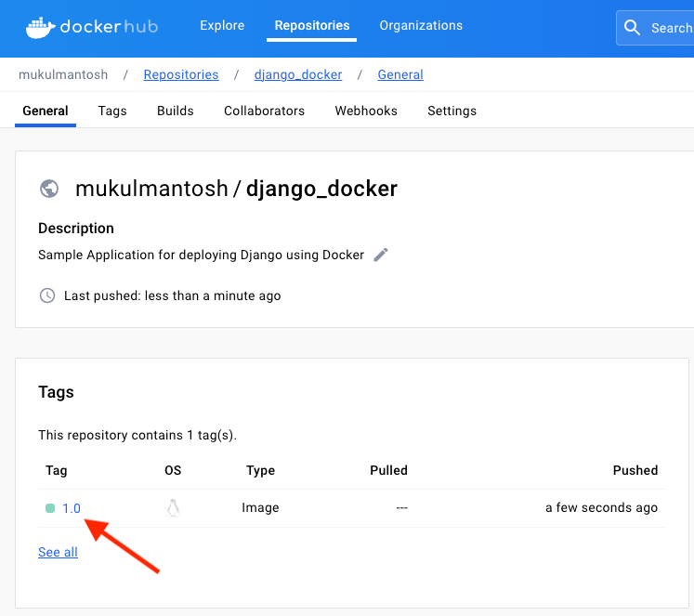Image resolution: width=694 pixels, height=616 pixels.
Task: Open Repositories in the top navigation
Action: click(312, 26)
